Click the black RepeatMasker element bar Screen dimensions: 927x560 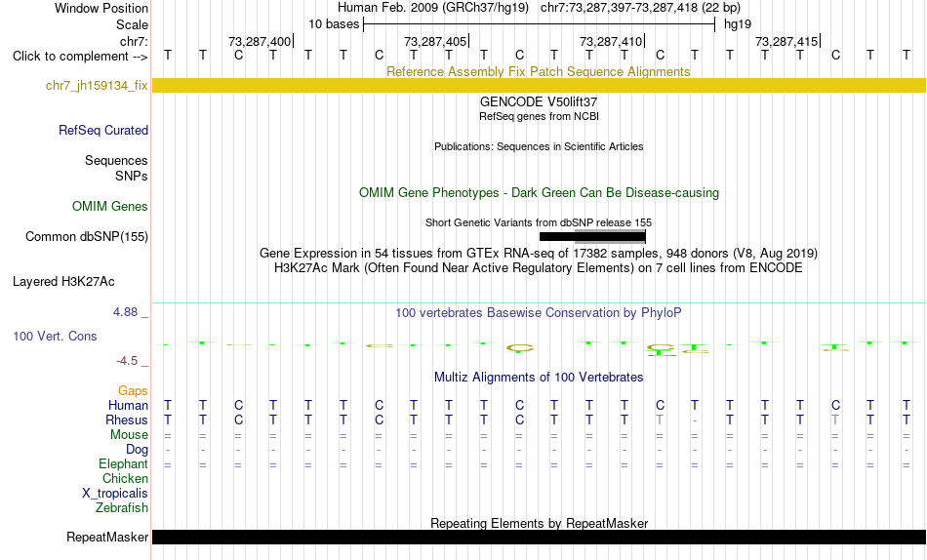click(539, 537)
